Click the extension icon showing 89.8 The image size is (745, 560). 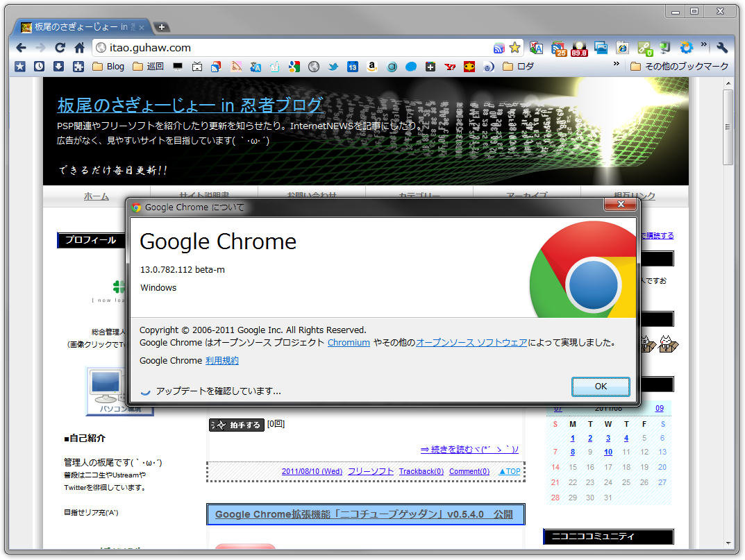click(579, 49)
